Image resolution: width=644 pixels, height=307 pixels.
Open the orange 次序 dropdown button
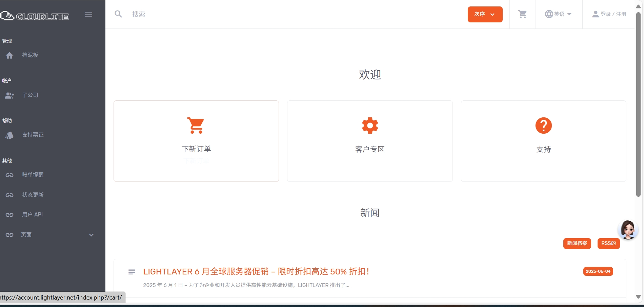coord(485,14)
